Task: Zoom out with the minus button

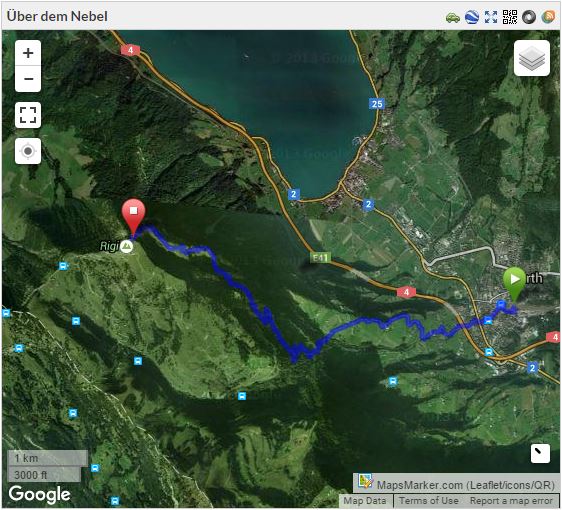Action: (x=28, y=79)
